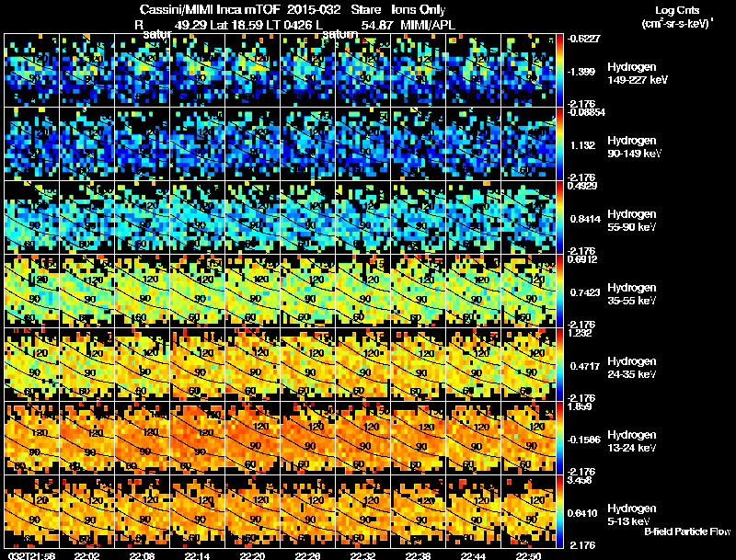Viewport: 736px width, 560px height.
Task: Click the B-field Particle Flow caption
Action: coord(687,531)
